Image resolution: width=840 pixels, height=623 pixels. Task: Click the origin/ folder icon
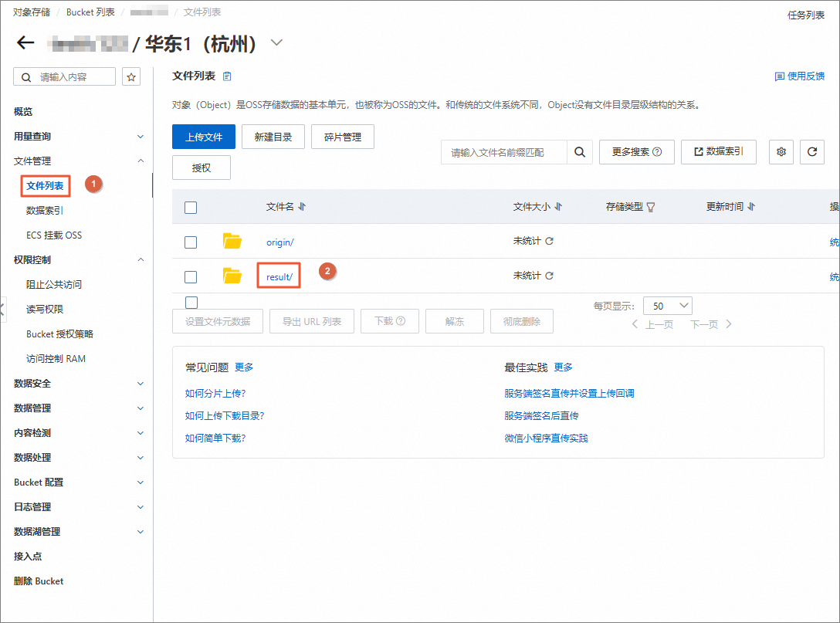click(232, 241)
